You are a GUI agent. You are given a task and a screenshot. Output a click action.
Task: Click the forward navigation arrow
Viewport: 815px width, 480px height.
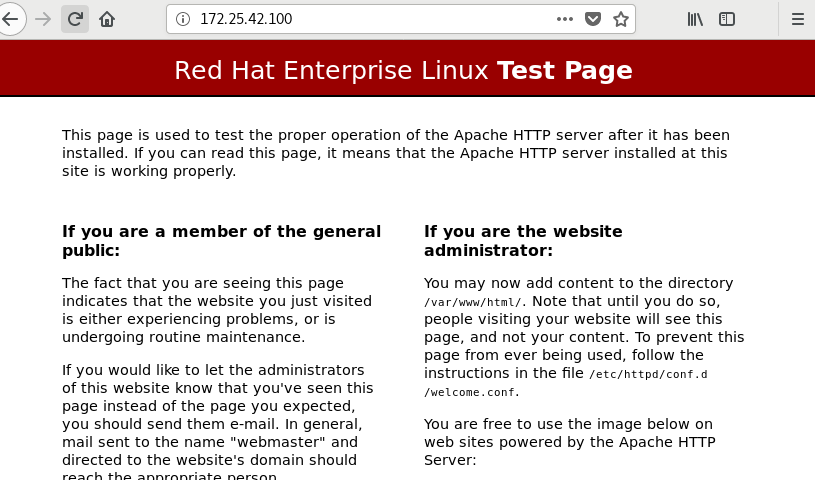[x=43, y=19]
